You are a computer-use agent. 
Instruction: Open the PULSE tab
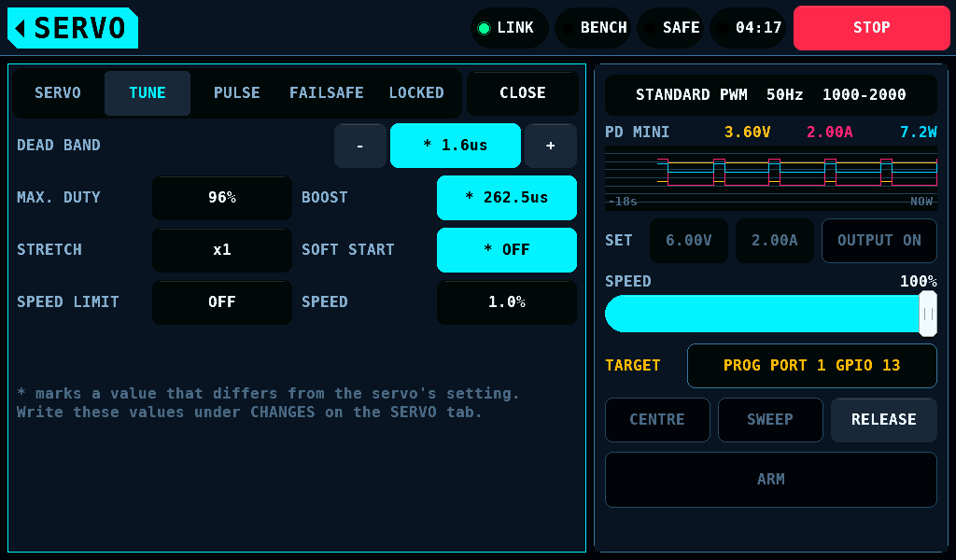point(236,93)
